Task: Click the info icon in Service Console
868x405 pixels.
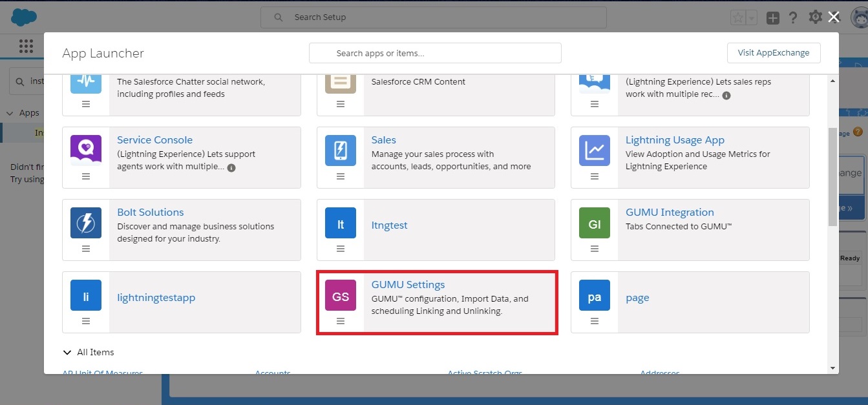Action: (231, 167)
